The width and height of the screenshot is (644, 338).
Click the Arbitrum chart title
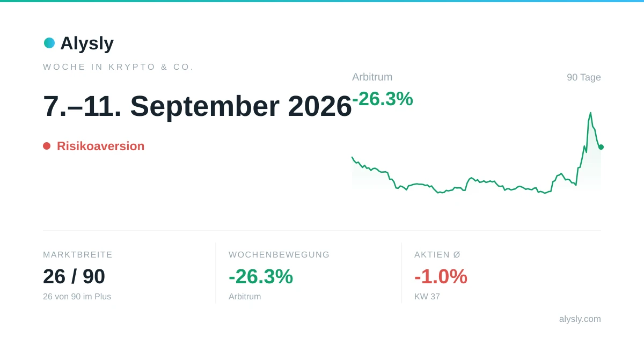(372, 77)
